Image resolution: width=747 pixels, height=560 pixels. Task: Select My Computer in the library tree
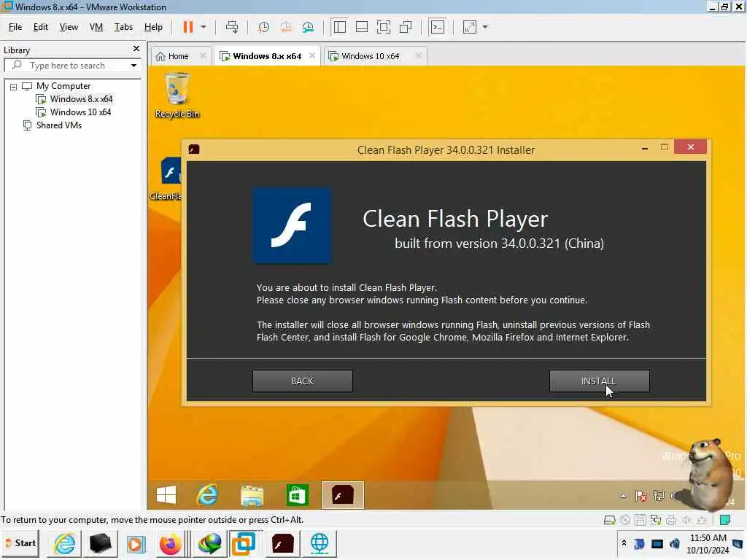click(56, 86)
